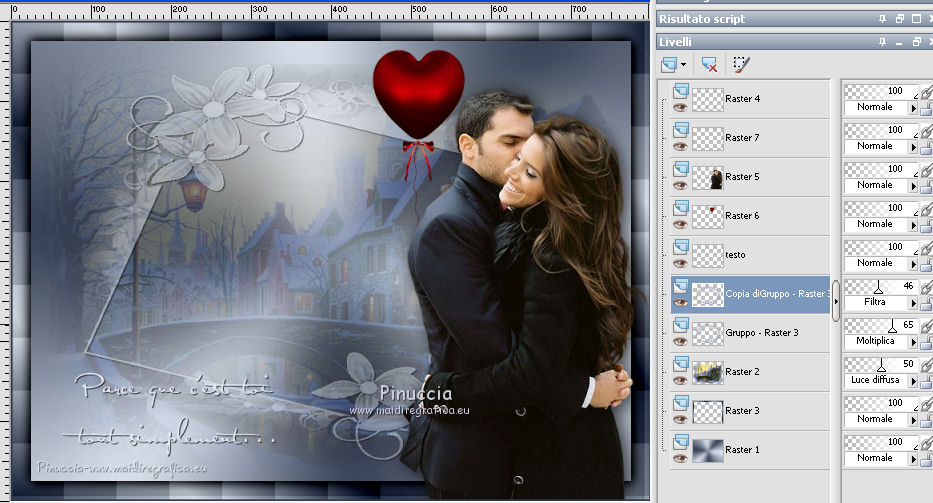Open blend mode dropdown for Raster 1
The height and width of the screenshot is (503, 933).
click(x=913, y=458)
